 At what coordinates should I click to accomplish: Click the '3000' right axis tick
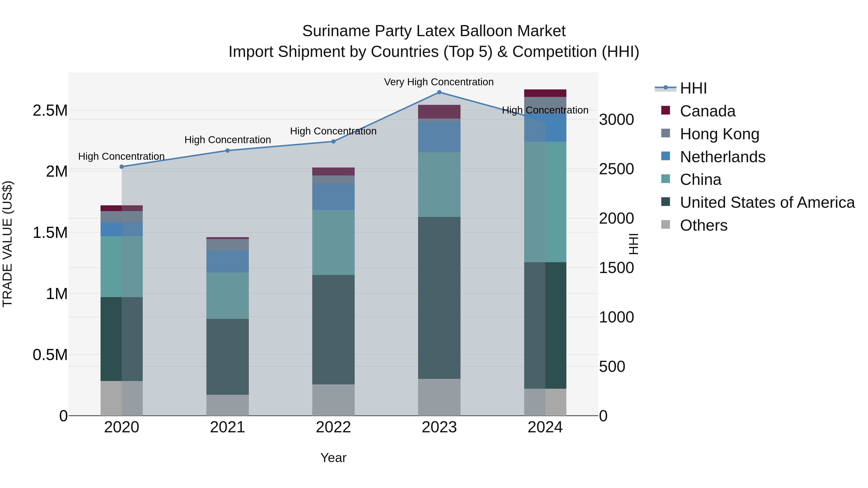click(x=617, y=120)
